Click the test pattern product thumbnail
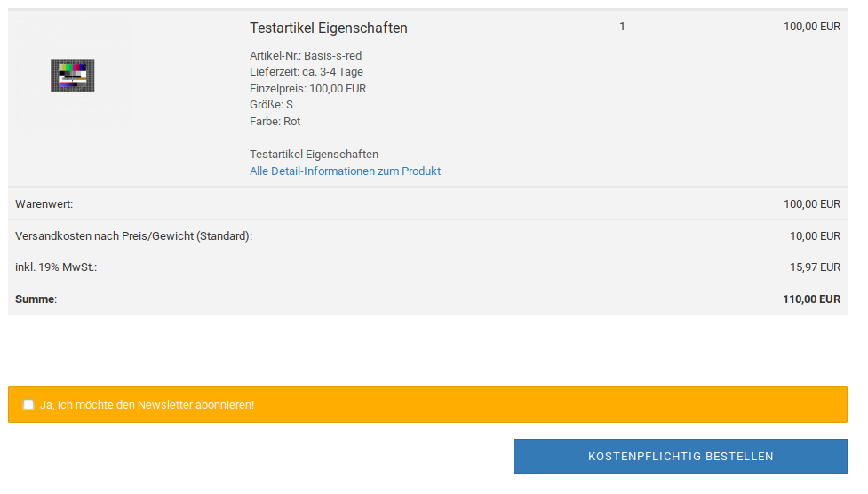The image size is (868, 494). (73, 76)
